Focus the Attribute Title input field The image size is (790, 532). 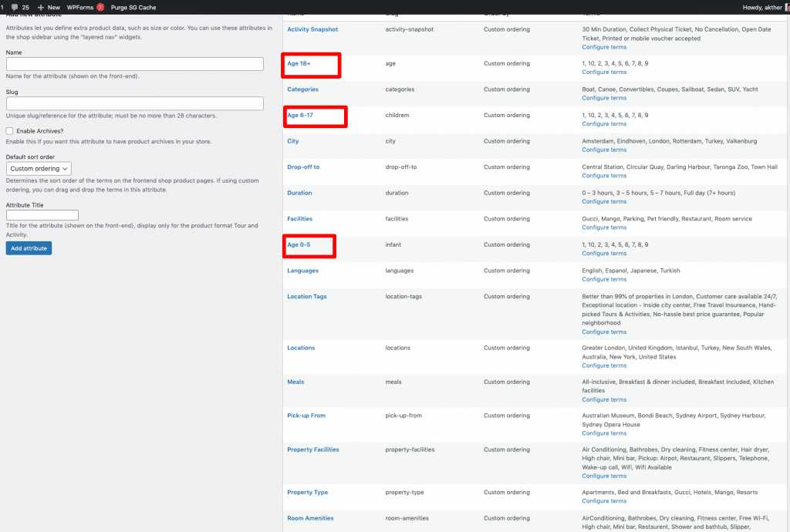coord(42,215)
